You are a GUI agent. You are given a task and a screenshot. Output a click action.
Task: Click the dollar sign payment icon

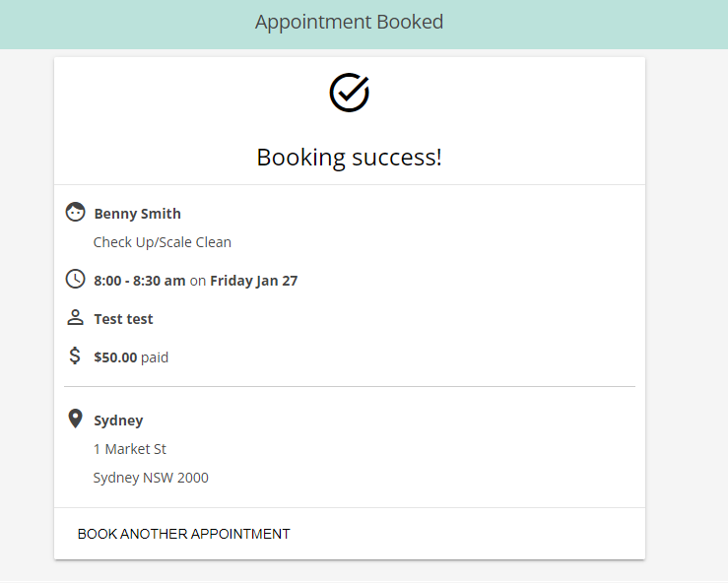coord(75,356)
